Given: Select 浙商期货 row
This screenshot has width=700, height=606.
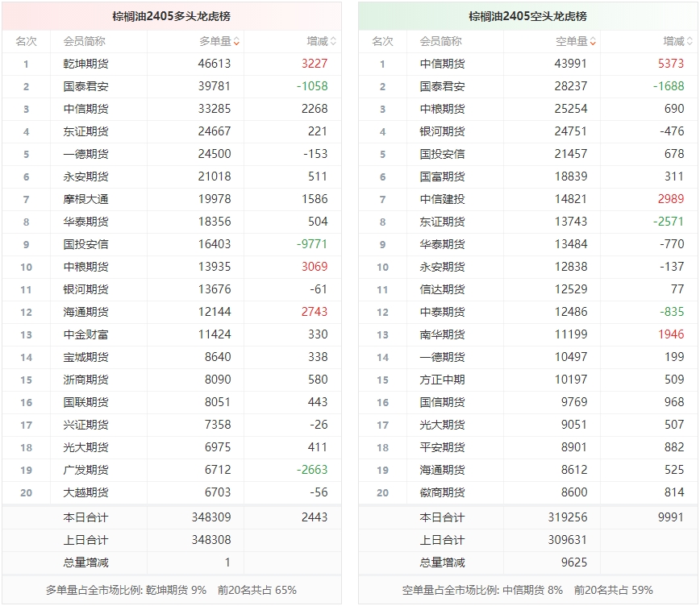Looking at the screenshot, I should [172, 380].
